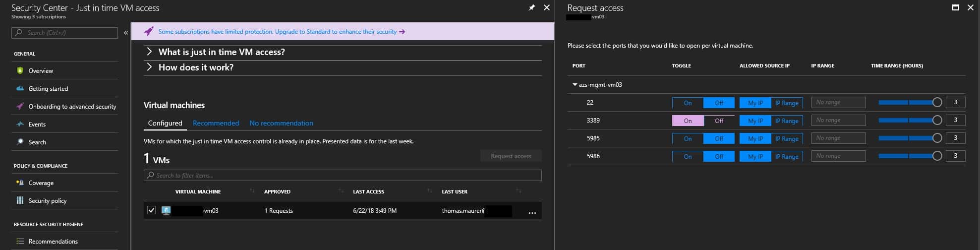
Task: Open '1 Requests' approved cell
Action: (279, 211)
